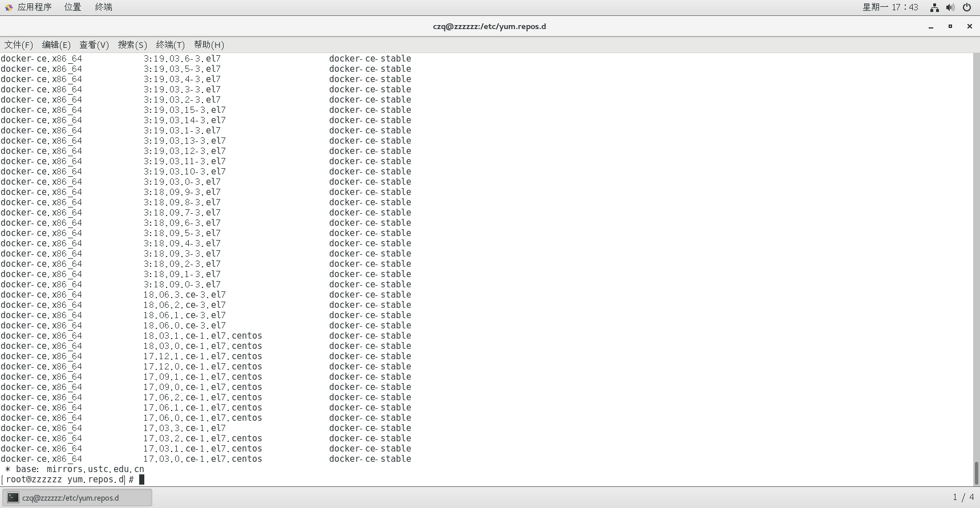Click the terminal icon in taskbar
Viewport: 980px width, 508px height.
[x=13, y=498]
